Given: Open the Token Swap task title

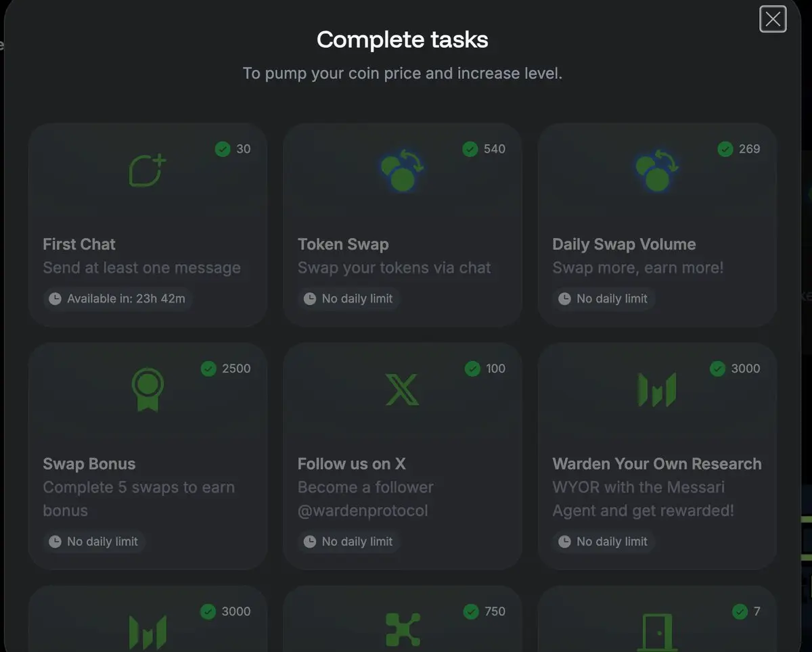Looking at the screenshot, I should click(x=343, y=244).
